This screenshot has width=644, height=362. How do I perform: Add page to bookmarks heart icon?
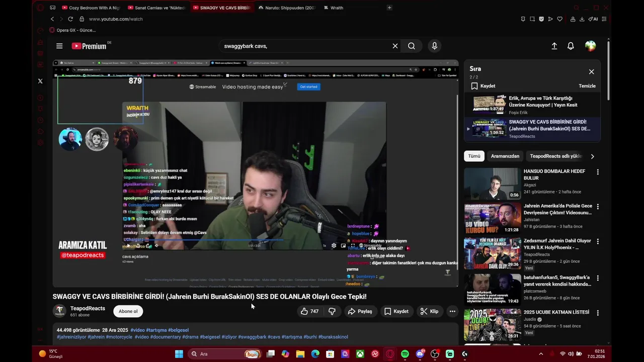559,19
